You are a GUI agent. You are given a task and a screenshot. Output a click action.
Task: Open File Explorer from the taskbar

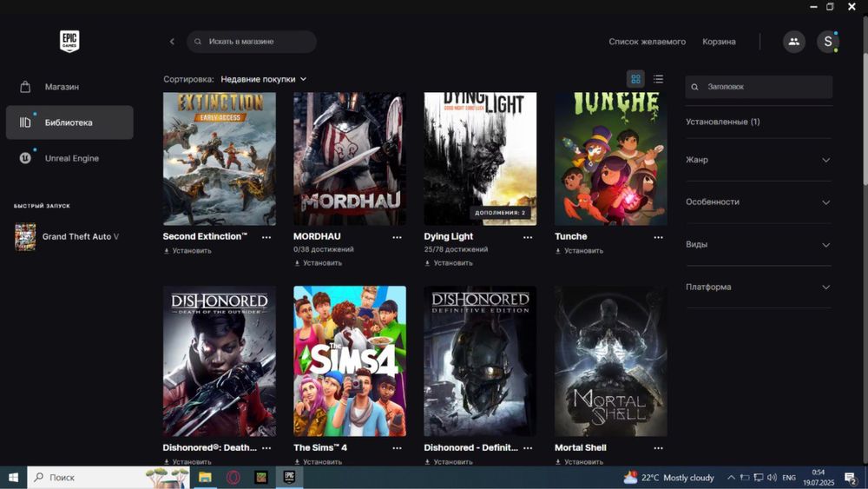[x=205, y=478]
